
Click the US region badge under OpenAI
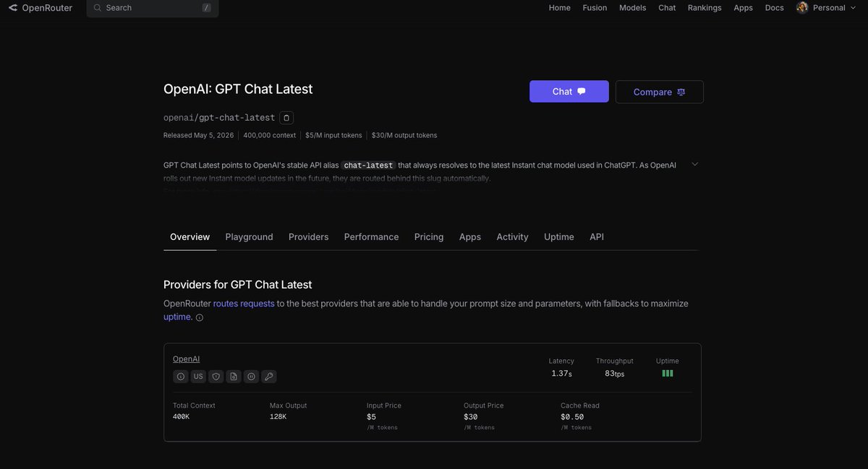pyautogui.click(x=198, y=377)
